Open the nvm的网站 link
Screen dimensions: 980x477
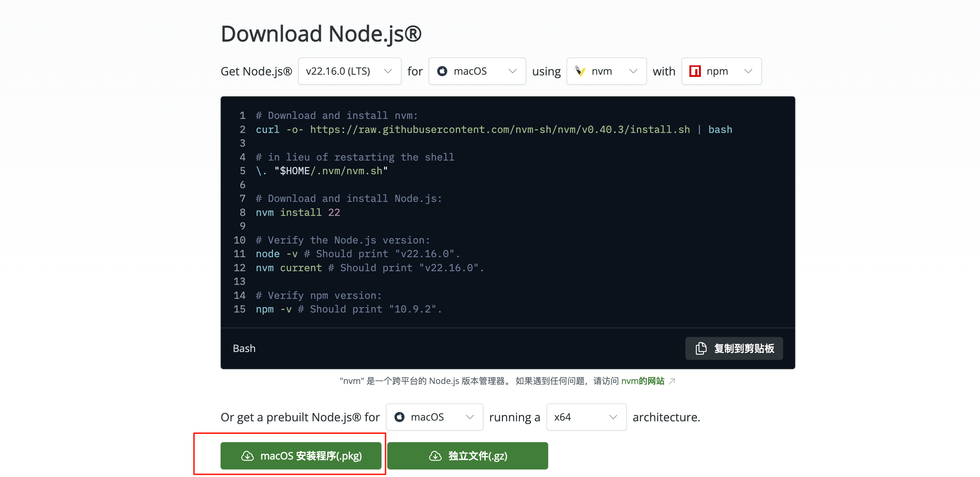point(643,381)
